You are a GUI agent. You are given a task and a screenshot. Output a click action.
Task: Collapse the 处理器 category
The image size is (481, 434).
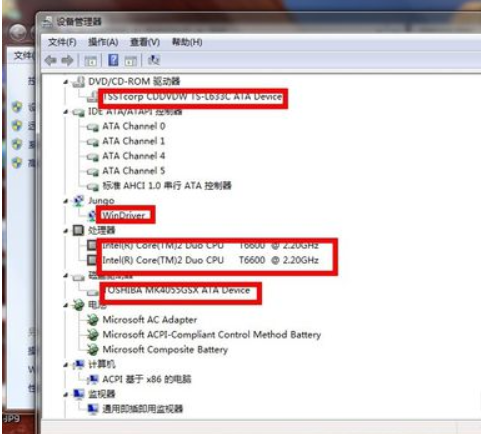(66, 230)
